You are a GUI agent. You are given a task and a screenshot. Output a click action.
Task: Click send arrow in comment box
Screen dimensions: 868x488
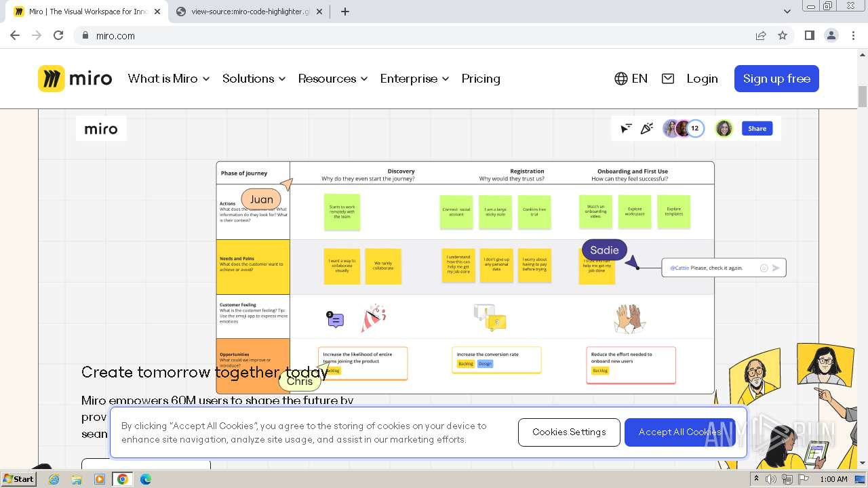(776, 268)
